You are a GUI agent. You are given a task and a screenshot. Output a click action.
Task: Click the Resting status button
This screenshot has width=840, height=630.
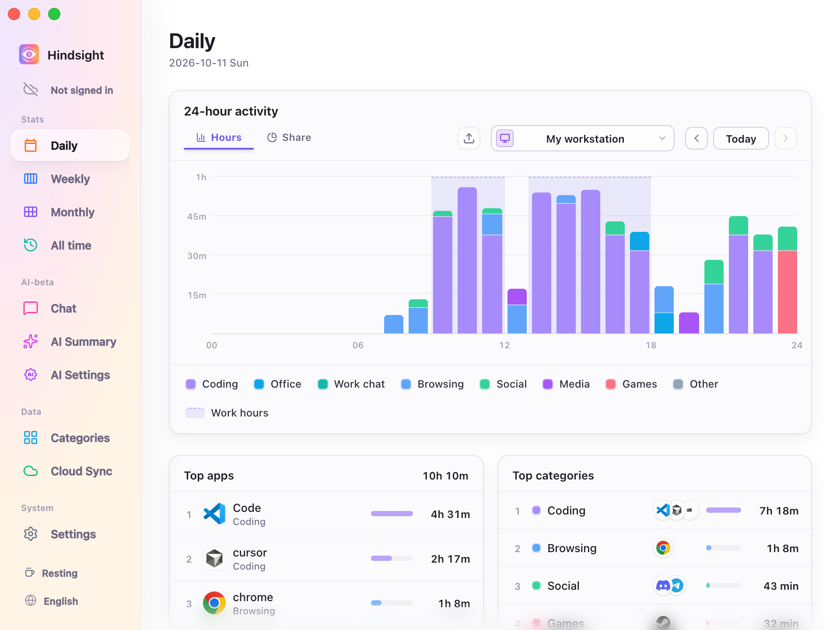(52, 573)
